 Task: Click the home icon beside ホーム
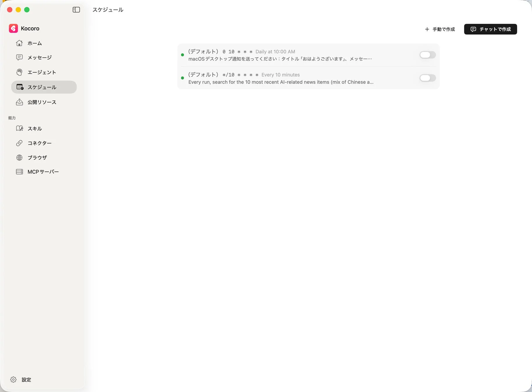(19, 43)
